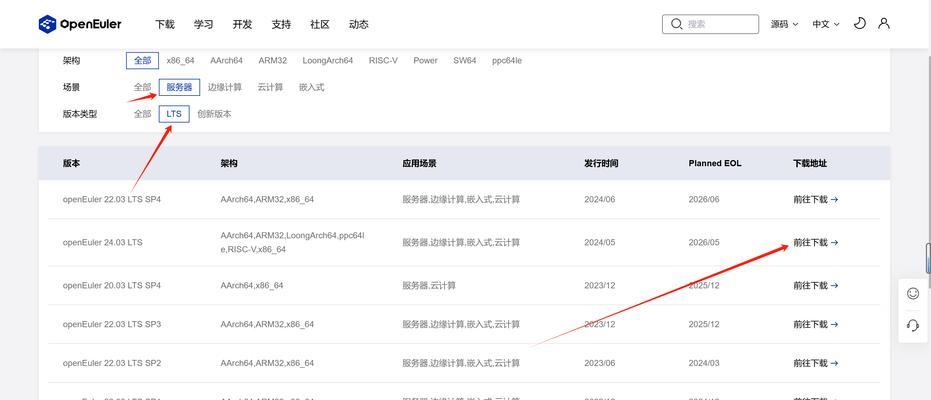Click the 应用场景 column header
The image size is (931, 400).
tap(419, 163)
